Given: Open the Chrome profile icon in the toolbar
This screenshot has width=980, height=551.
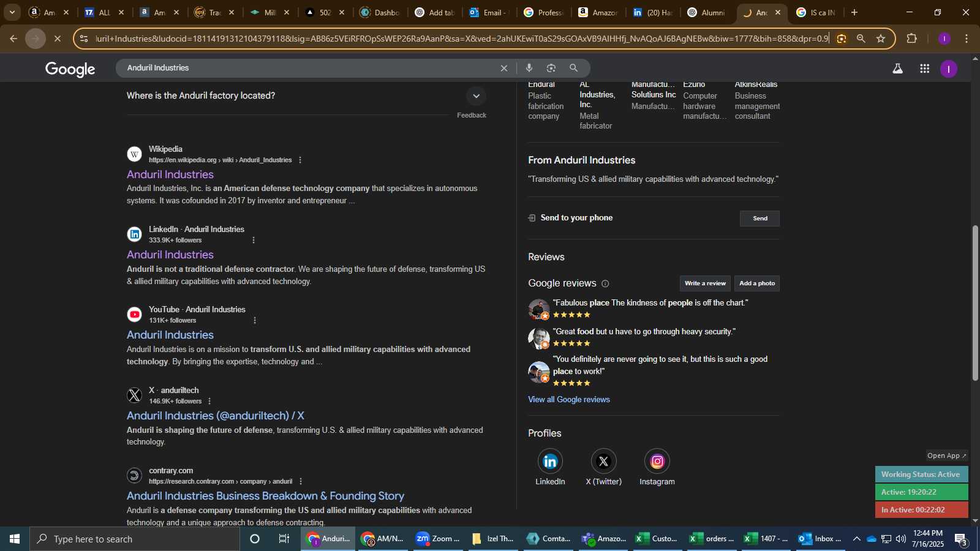Looking at the screenshot, I should pos(944,39).
